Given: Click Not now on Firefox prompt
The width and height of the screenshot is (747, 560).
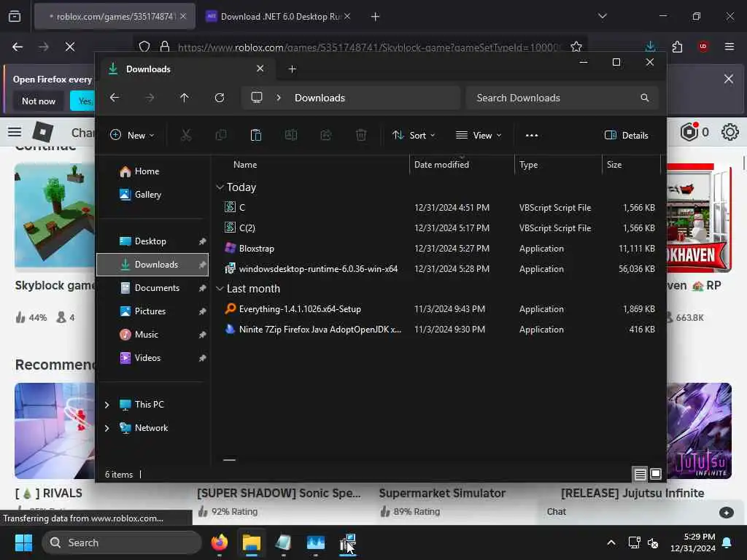Looking at the screenshot, I should pyautogui.click(x=39, y=101).
